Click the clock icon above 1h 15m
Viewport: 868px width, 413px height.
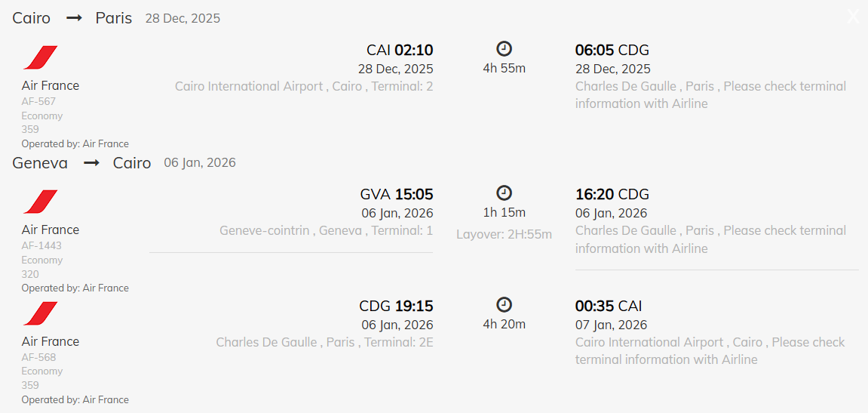(504, 193)
